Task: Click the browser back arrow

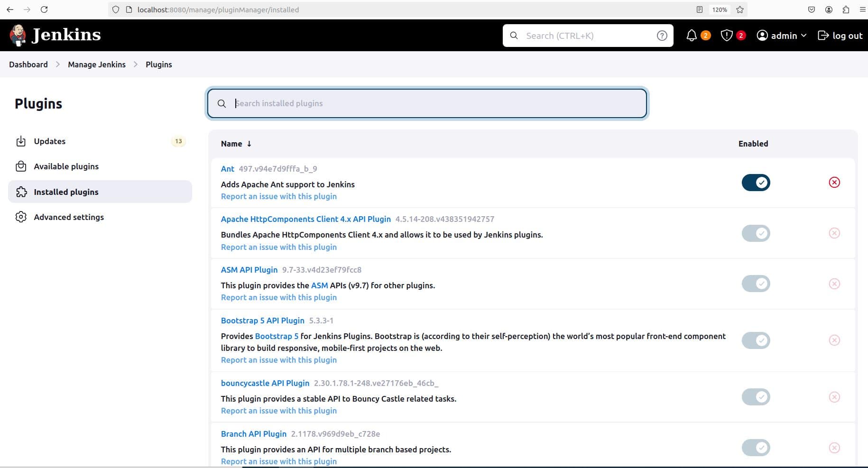Action: point(10,9)
